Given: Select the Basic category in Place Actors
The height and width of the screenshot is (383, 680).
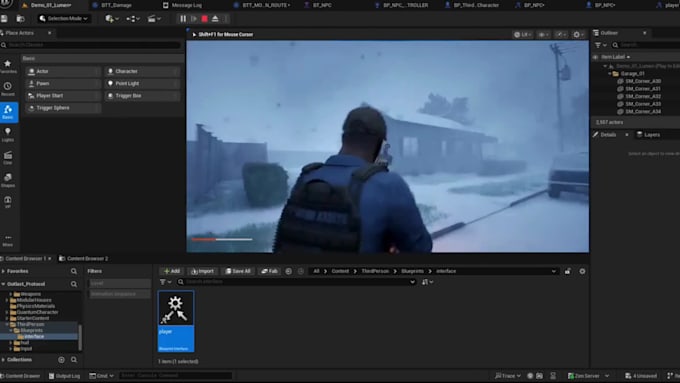Looking at the screenshot, I should [8, 112].
